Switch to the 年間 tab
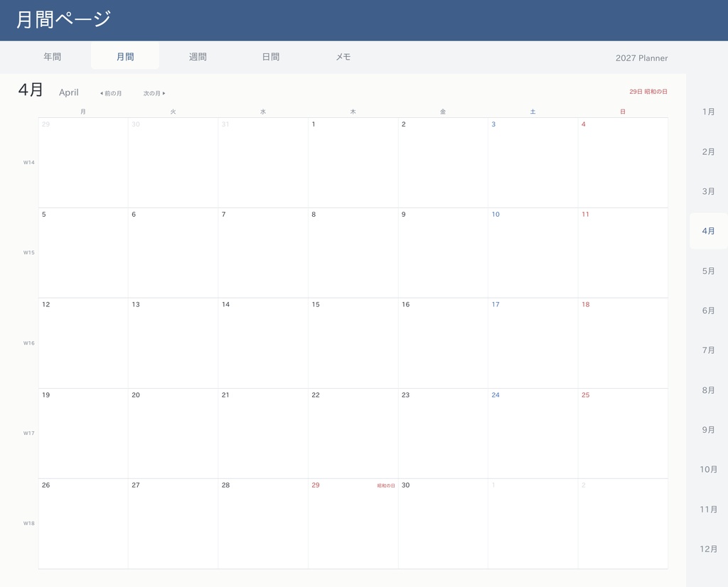Image resolution: width=728 pixels, height=587 pixels. coord(53,57)
